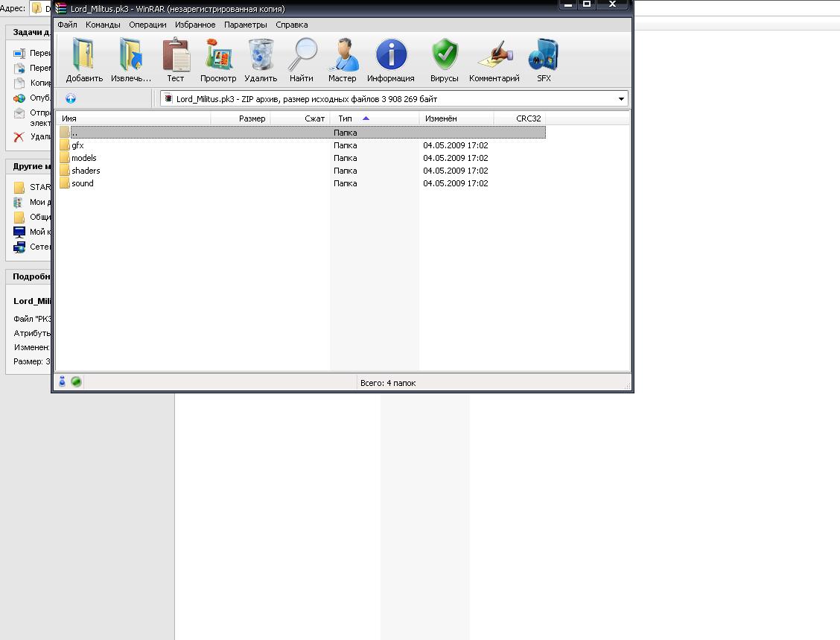Open the Параметры menu
840x640 pixels.
click(x=245, y=25)
